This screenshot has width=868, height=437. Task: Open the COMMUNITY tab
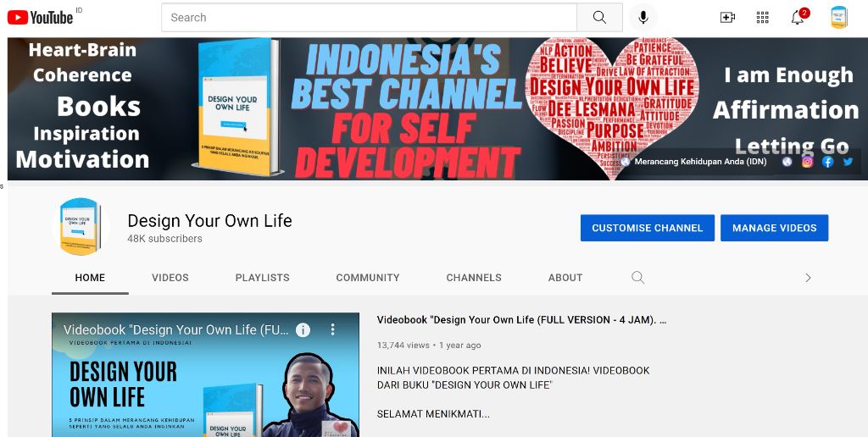coord(368,278)
